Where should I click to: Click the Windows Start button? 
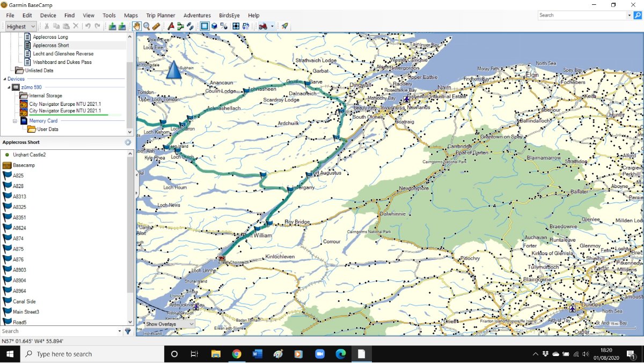click(x=10, y=354)
